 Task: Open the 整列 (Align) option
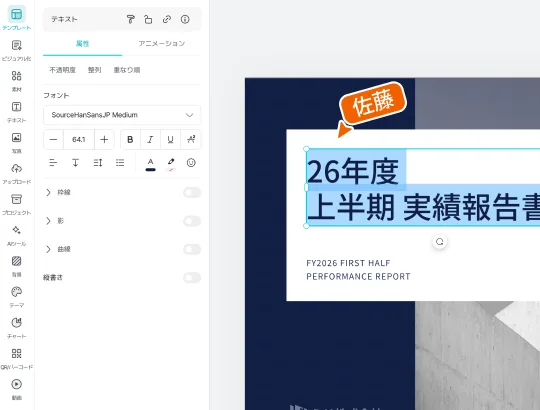click(x=94, y=70)
